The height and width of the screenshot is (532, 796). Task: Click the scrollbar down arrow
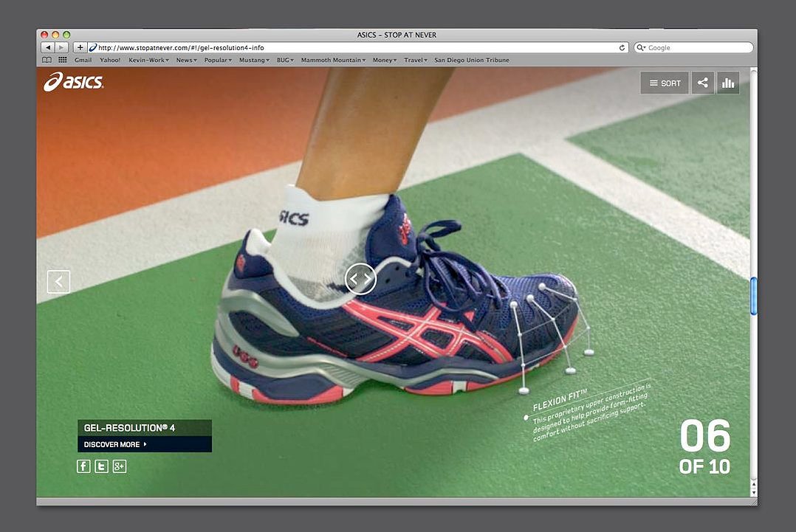pos(753,492)
